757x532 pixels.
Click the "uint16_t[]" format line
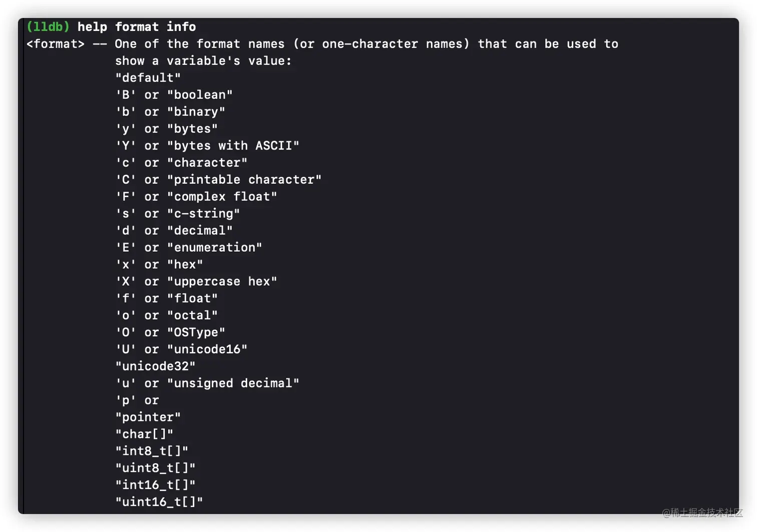159,502
